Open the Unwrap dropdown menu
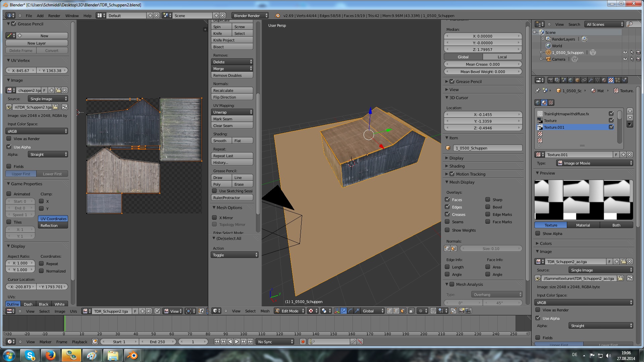 232,112
